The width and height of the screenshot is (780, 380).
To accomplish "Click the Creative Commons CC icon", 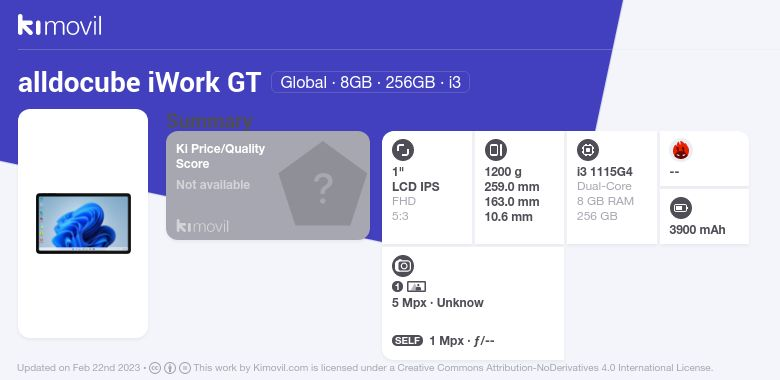I will (155, 368).
